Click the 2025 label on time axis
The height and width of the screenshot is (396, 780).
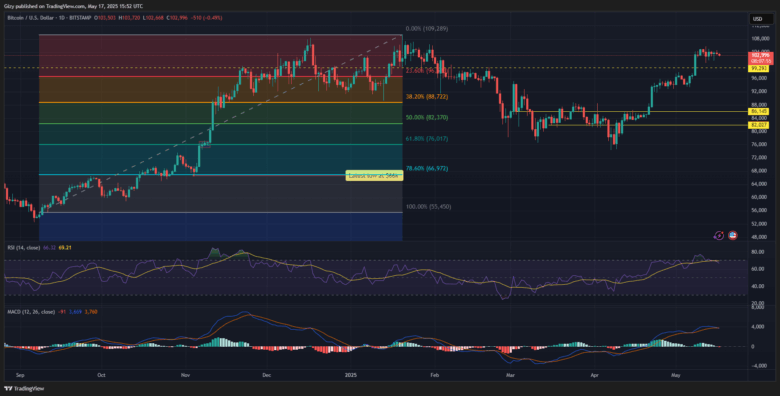(351, 374)
